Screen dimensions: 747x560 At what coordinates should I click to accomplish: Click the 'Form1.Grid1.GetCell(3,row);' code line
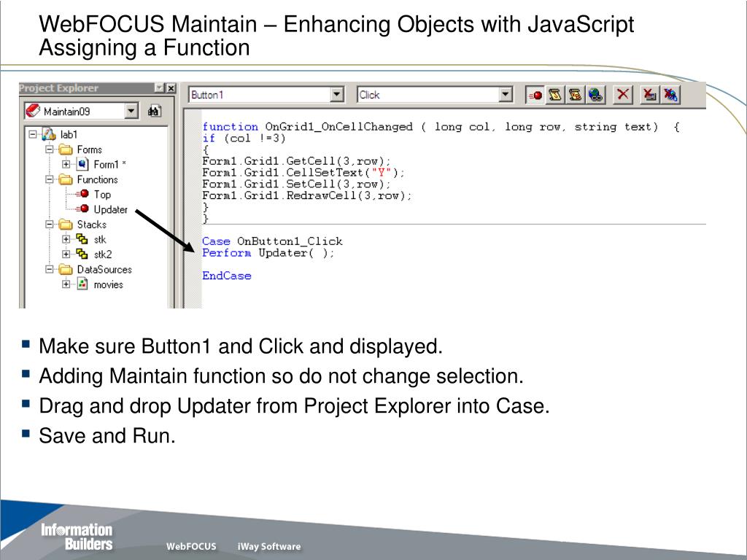[296, 161]
